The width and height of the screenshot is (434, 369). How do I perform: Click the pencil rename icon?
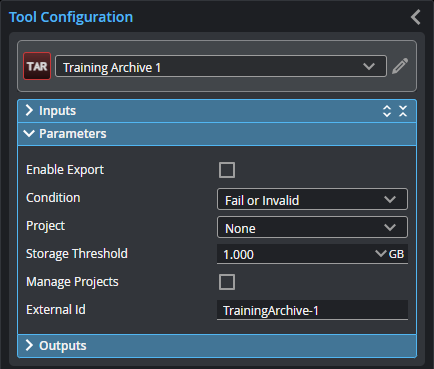click(400, 66)
